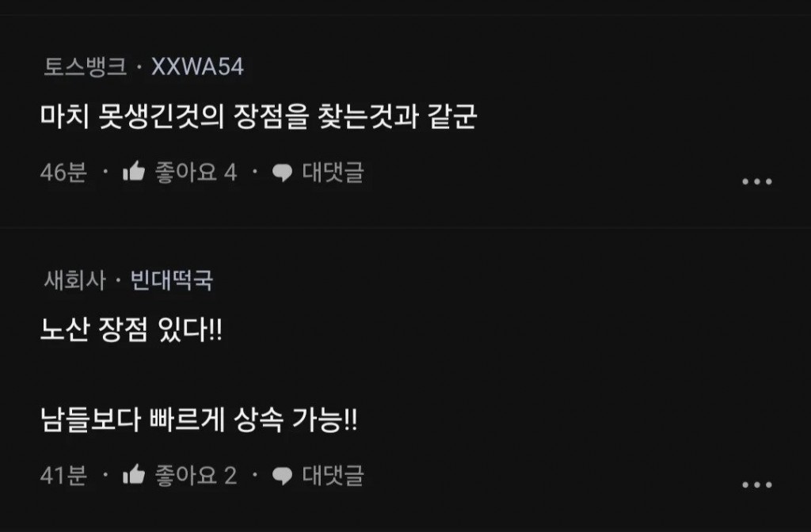Image resolution: width=811 pixels, height=532 pixels.
Task: Click the thumbs-up icon on 빈대떡국's comment
Action: click(134, 475)
